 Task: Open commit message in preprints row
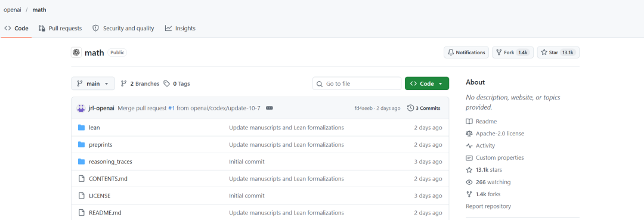pos(286,145)
